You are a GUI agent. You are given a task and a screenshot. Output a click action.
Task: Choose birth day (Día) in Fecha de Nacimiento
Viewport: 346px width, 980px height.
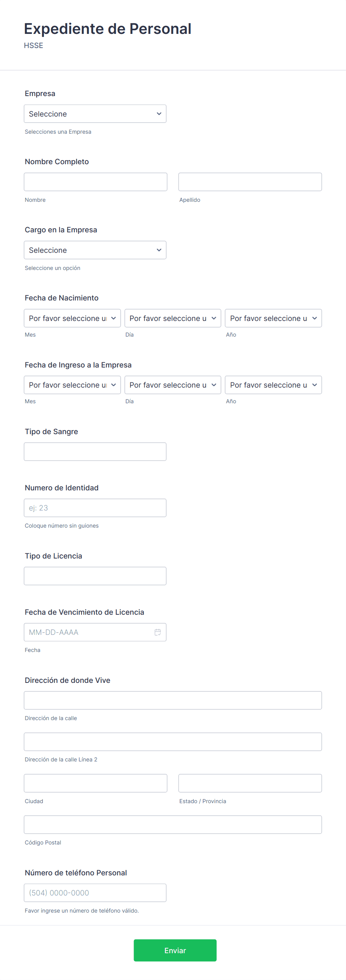[x=173, y=318]
